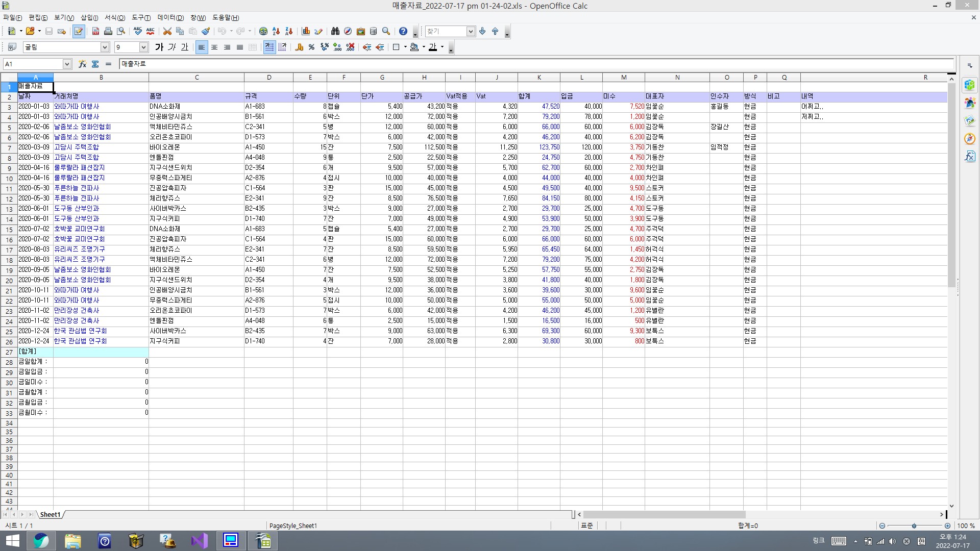Image resolution: width=980 pixels, height=551 pixels.
Task: Click the Sum sigma icon
Action: (95, 64)
